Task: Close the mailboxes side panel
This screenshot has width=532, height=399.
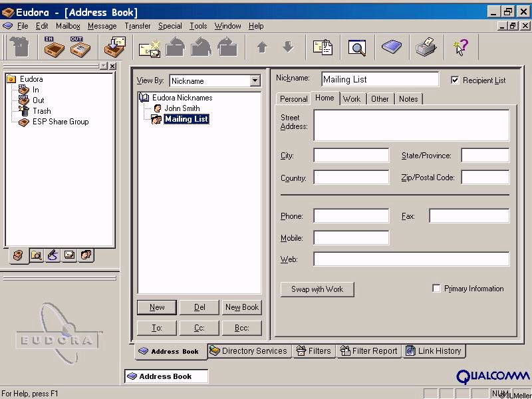Action: pyautogui.click(x=112, y=66)
